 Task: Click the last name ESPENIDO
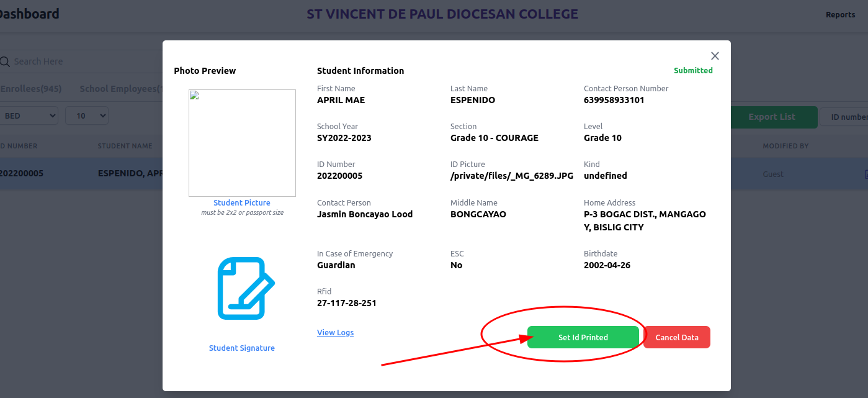[473, 100]
